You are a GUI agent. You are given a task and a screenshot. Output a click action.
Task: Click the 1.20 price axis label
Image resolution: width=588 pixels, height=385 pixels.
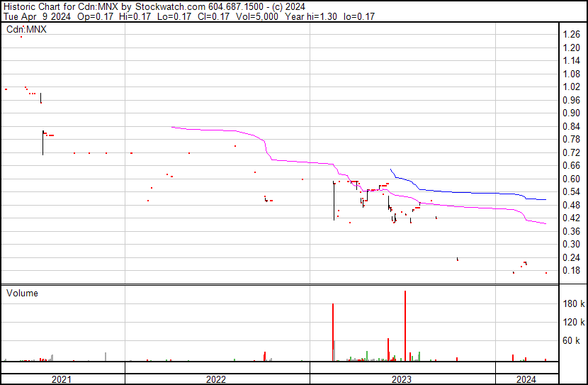pos(572,48)
